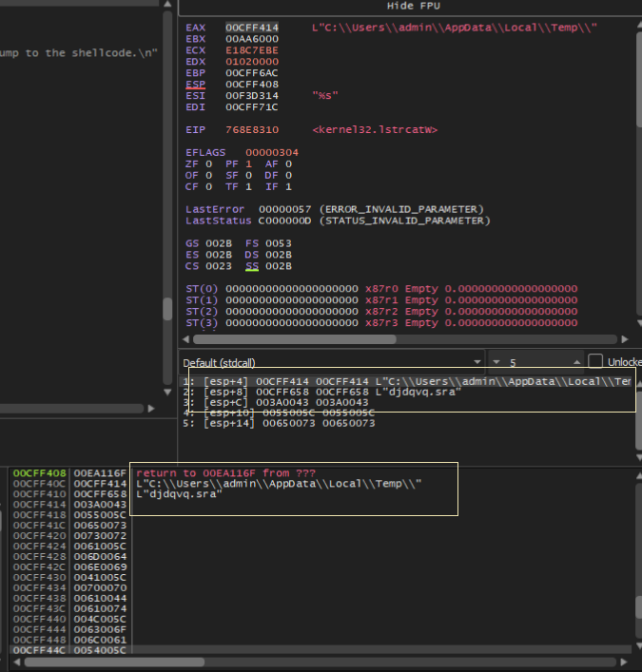Select the EFLAGS value 00000304
This screenshot has width=642, height=672.
pyautogui.click(x=272, y=153)
